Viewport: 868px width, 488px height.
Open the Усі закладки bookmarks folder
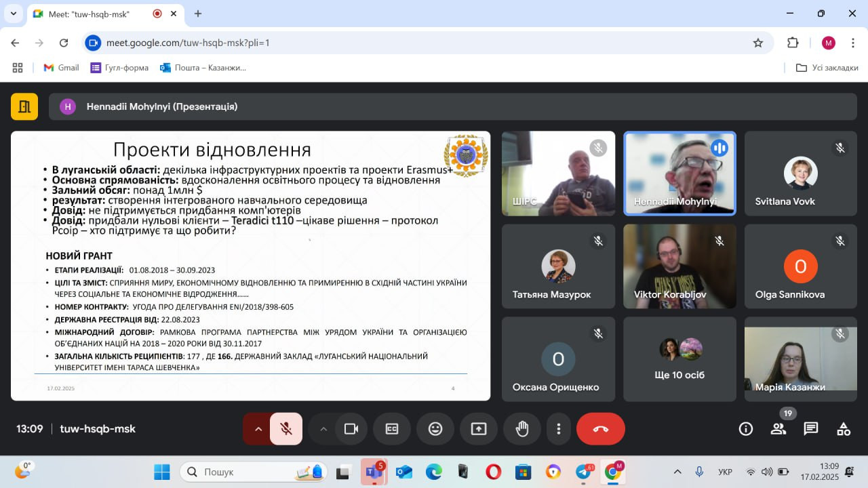(827, 68)
